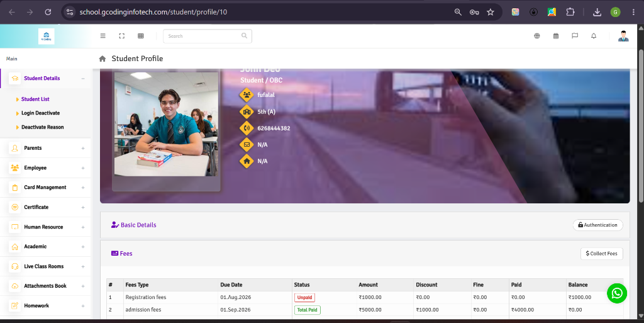Click the student profile photo
This screenshot has height=323, width=644.
166,124
